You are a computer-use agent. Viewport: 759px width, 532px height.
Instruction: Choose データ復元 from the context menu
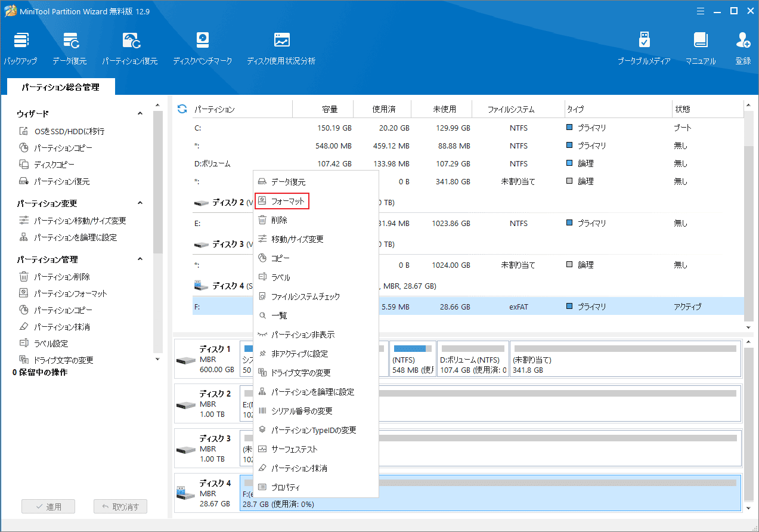click(316, 182)
